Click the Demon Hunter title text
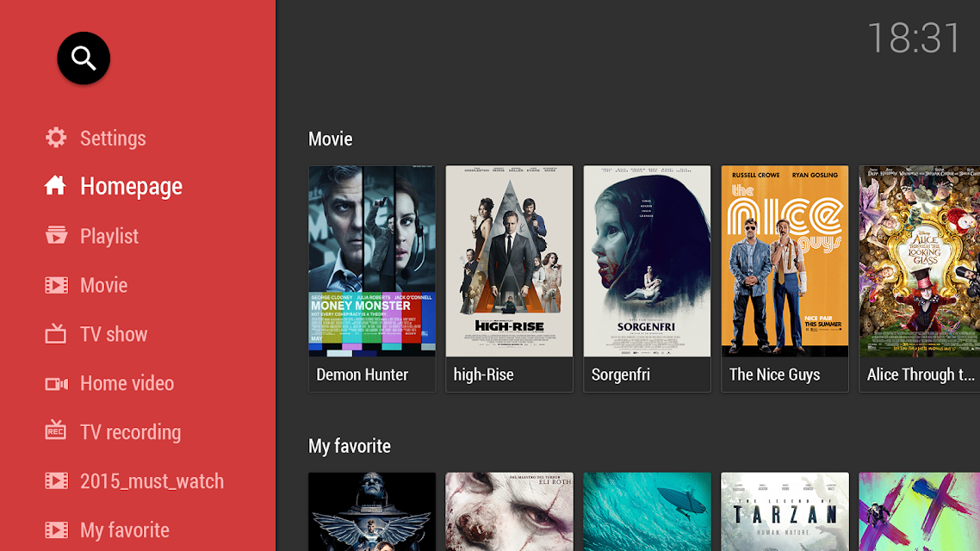The image size is (980, 551). 363,375
